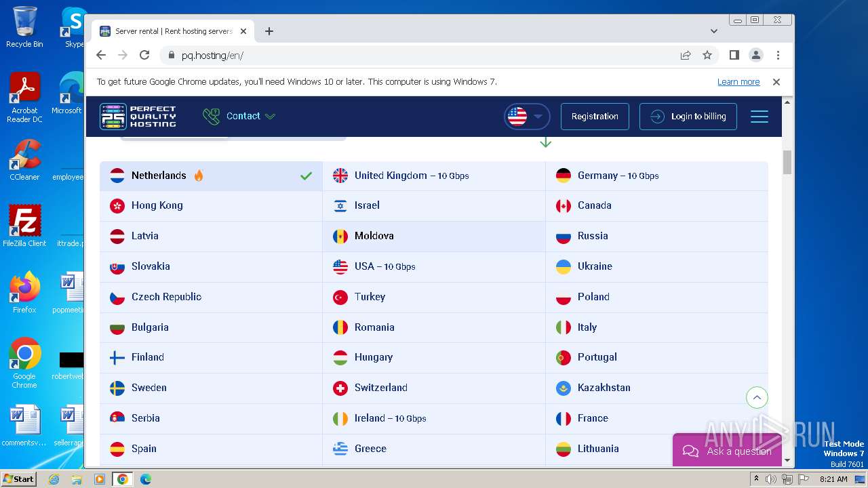This screenshot has width=868, height=488.
Task: Open a new tab with plus
Action: click(269, 31)
